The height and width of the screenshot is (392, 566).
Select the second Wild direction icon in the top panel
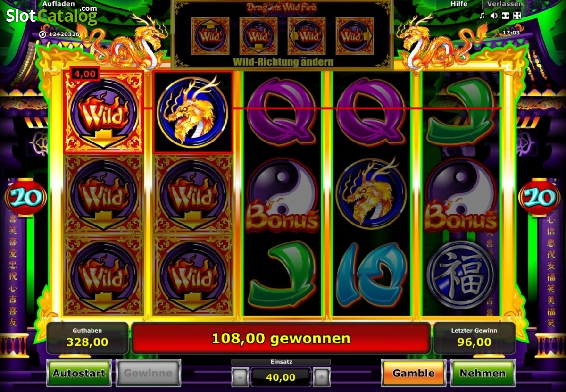(x=258, y=36)
